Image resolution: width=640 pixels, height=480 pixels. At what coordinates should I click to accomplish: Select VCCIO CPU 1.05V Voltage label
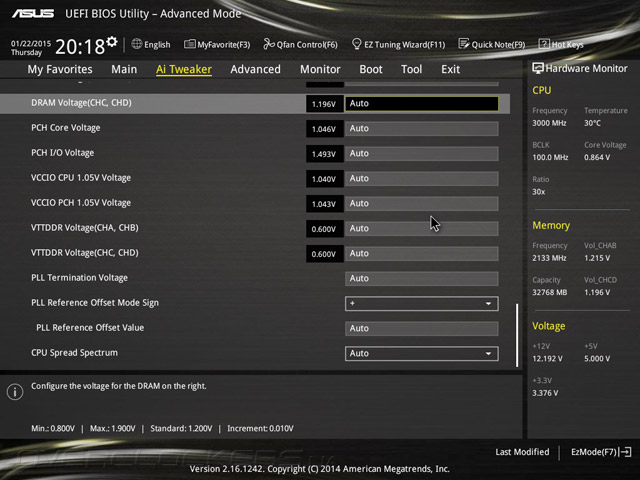click(81, 178)
